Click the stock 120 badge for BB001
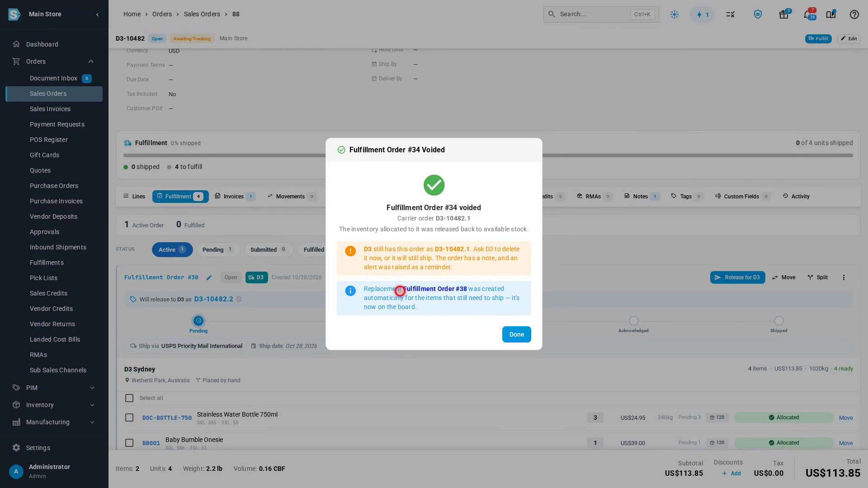The image size is (868, 488). [x=717, y=443]
